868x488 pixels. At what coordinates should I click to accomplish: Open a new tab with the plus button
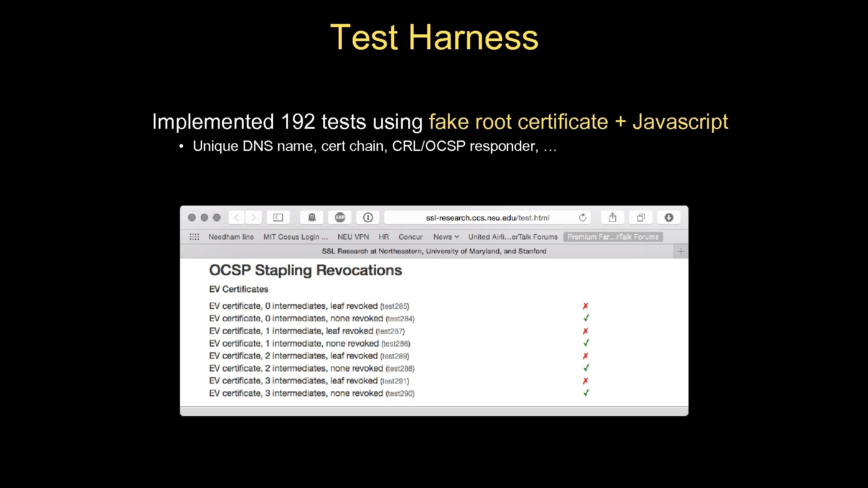coord(680,251)
